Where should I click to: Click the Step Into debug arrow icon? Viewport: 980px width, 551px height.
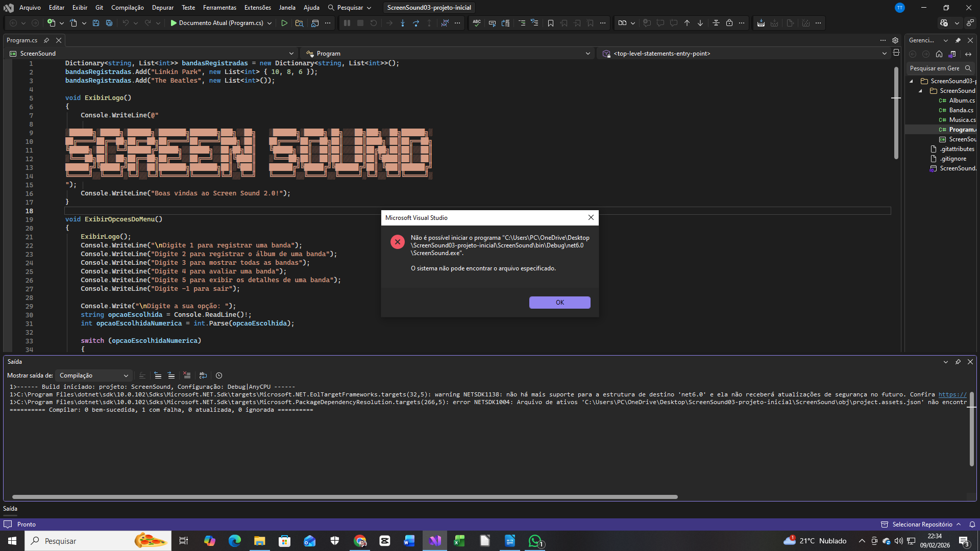(x=403, y=23)
